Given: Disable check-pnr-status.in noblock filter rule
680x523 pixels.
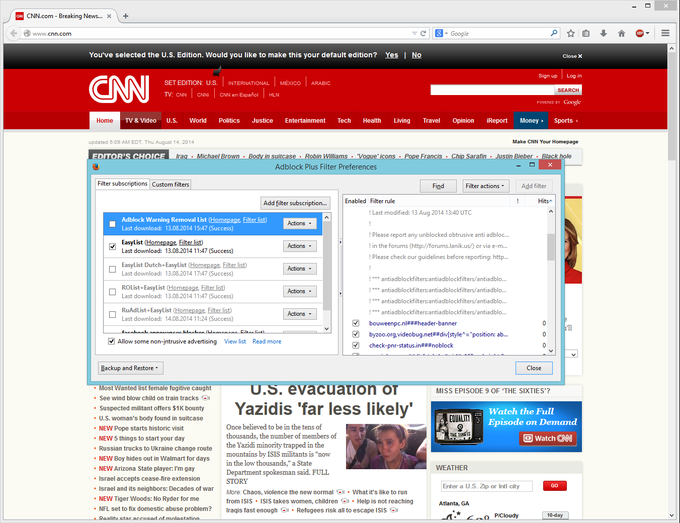Looking at the screenshot, I should [x=356, y=346].
